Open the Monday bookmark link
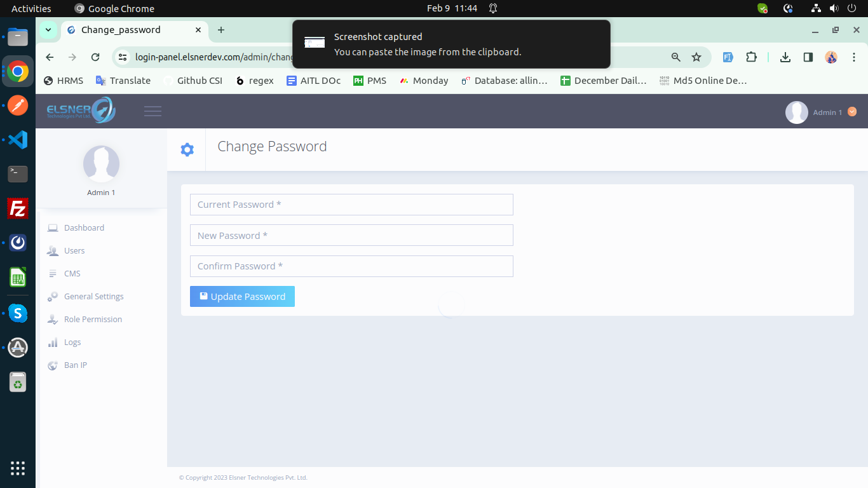This screenshot has height=488, width=868. tap(424, 80)
